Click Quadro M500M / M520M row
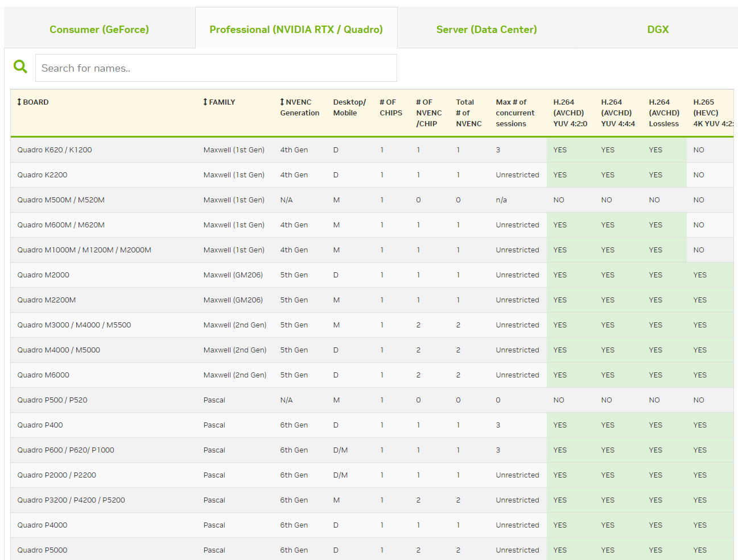This screenshot has height=560, width=738. (x=61, y=200)
